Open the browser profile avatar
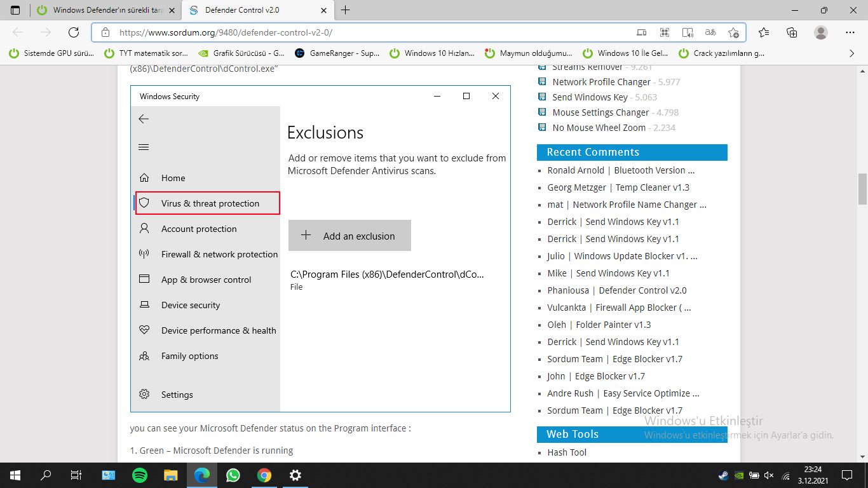The width and height of the screenshot is (868, 488). click(821, 32)
